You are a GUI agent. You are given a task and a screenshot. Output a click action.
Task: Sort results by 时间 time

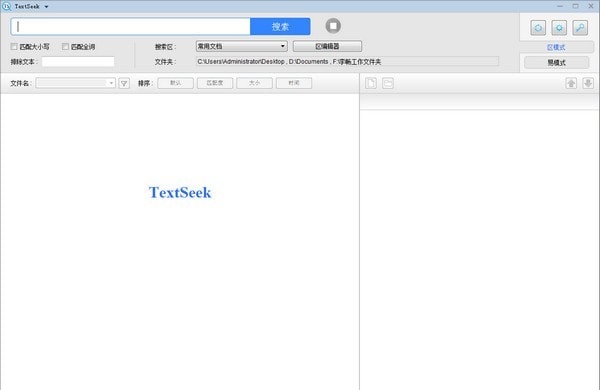[x=294, y=83]
